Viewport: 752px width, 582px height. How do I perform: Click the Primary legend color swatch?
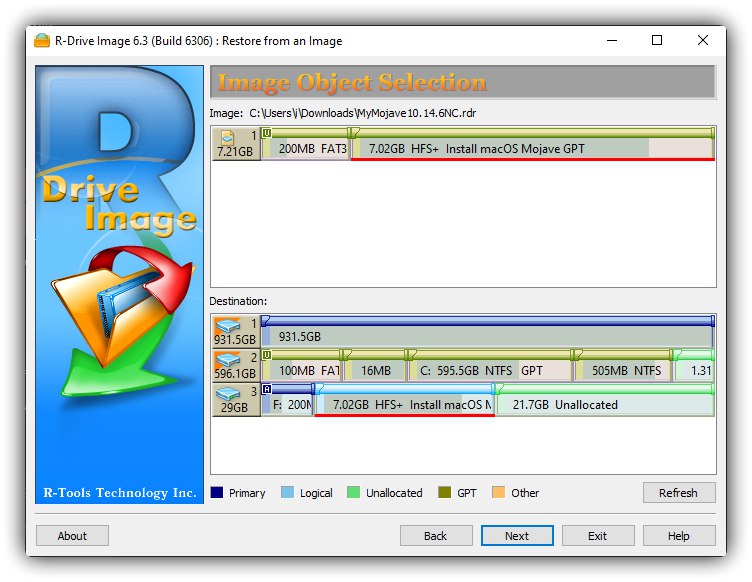[217, 492]
